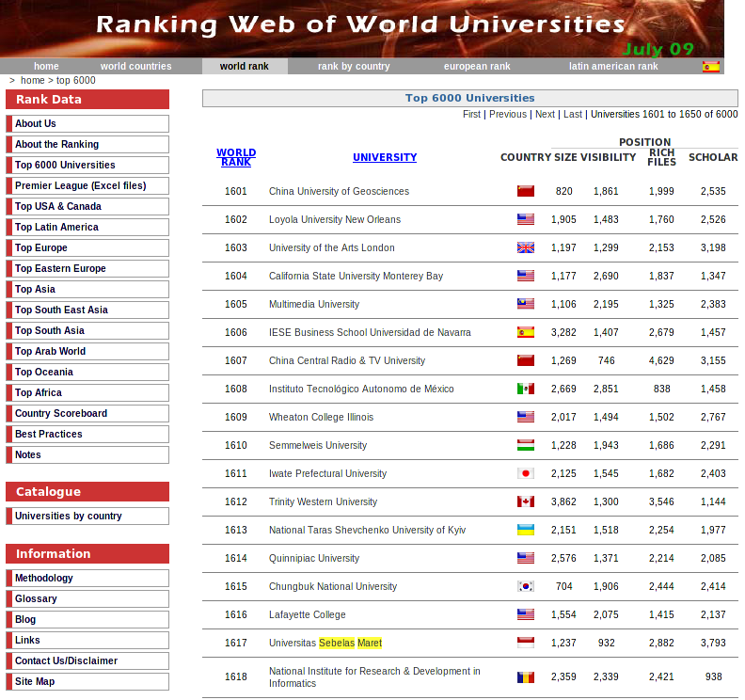Open Top Latin America ranking
The width and height of the screenshot is (745, 700).
coord(87,227)
